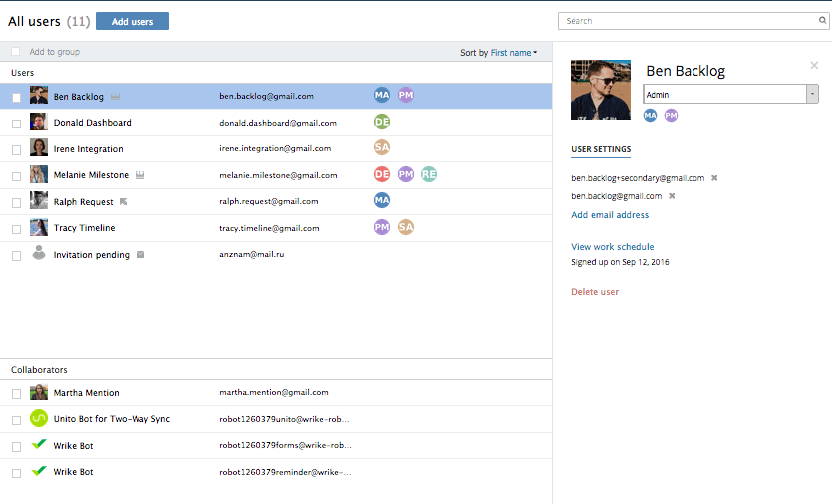Click the Add email address link
This screenshot has height=504, width=832.
[x=610, y=215]
